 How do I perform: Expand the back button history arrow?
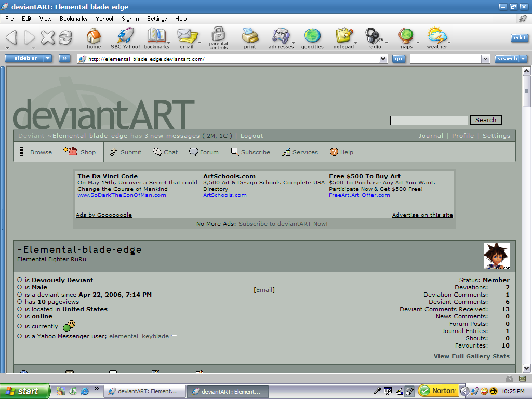[7, 48]
